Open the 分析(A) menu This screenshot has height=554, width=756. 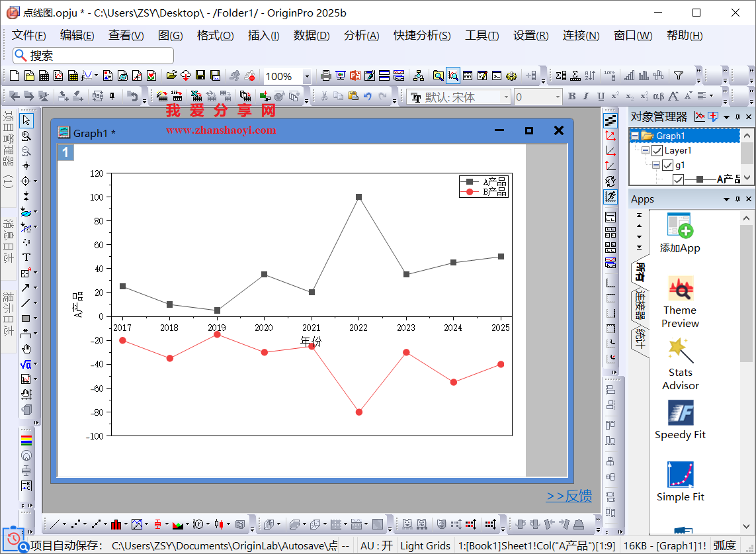361,36
